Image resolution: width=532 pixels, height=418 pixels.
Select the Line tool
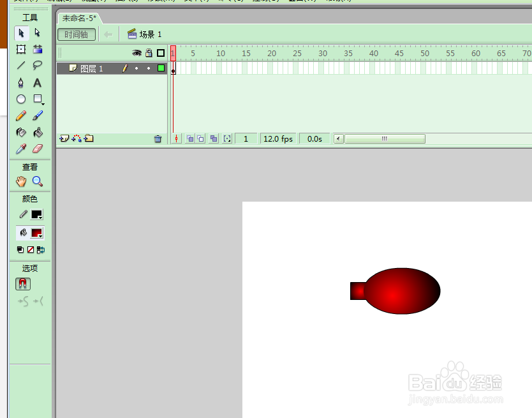(x=21, y=65)
